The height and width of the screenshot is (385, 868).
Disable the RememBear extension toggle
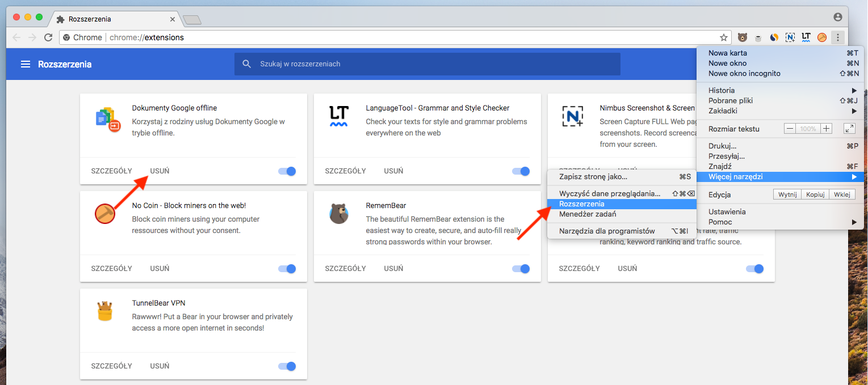[521, 269]
